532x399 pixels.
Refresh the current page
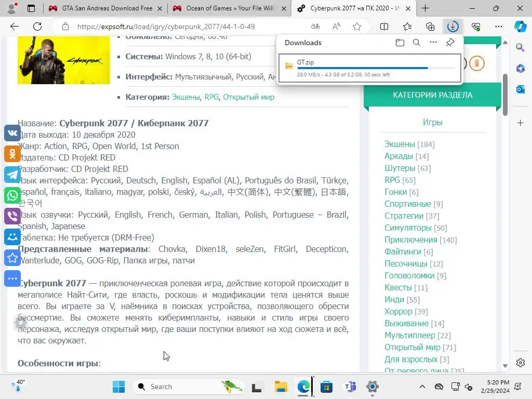[x=37, y=26]
